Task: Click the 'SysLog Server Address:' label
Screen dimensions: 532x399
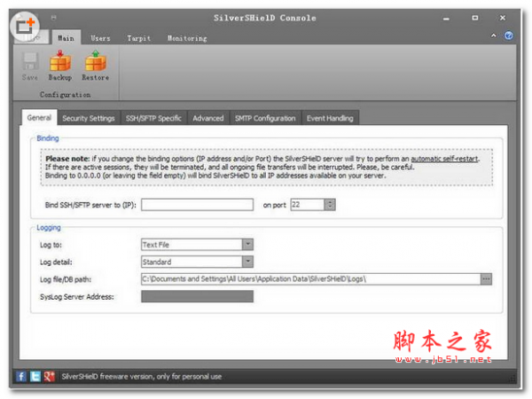Action: 76,297
